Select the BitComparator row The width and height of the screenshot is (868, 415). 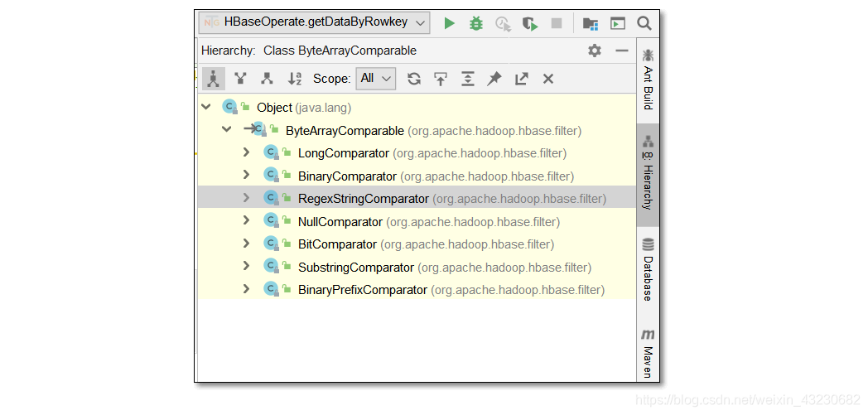coord(417,244)
